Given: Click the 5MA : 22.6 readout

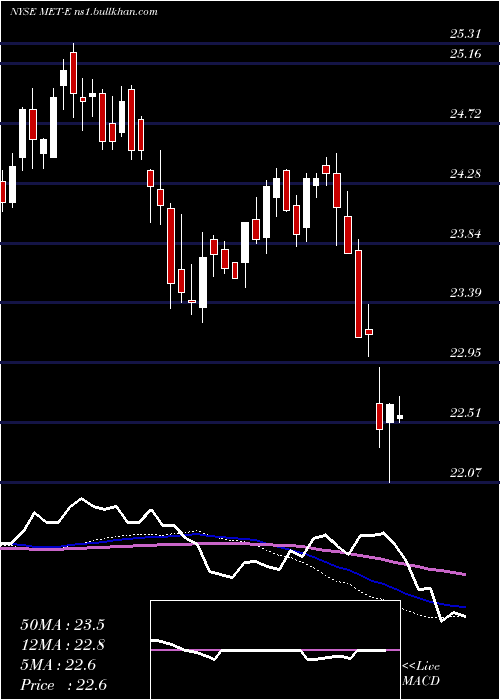Looking at the screenshot, I should point(57,665).
